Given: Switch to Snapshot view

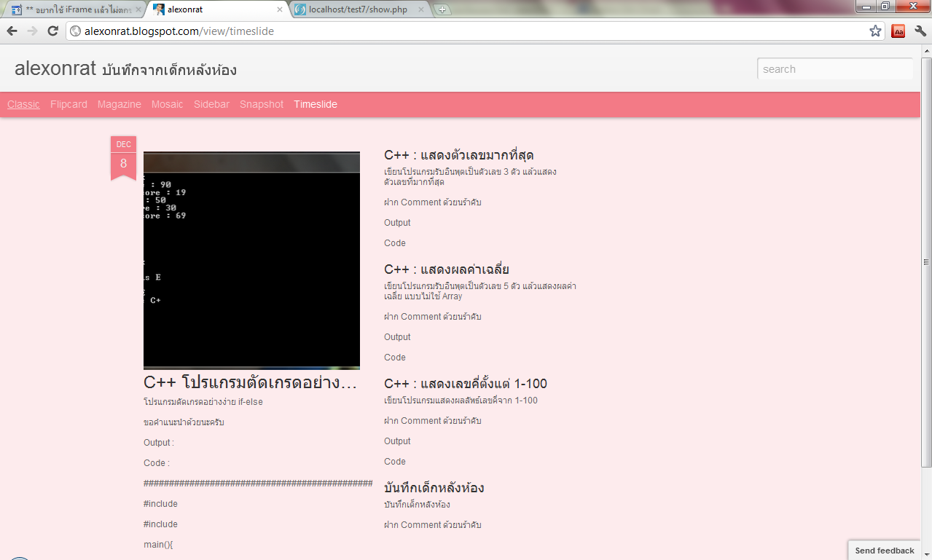Looking at the screenshot, I should click(262, 104).
